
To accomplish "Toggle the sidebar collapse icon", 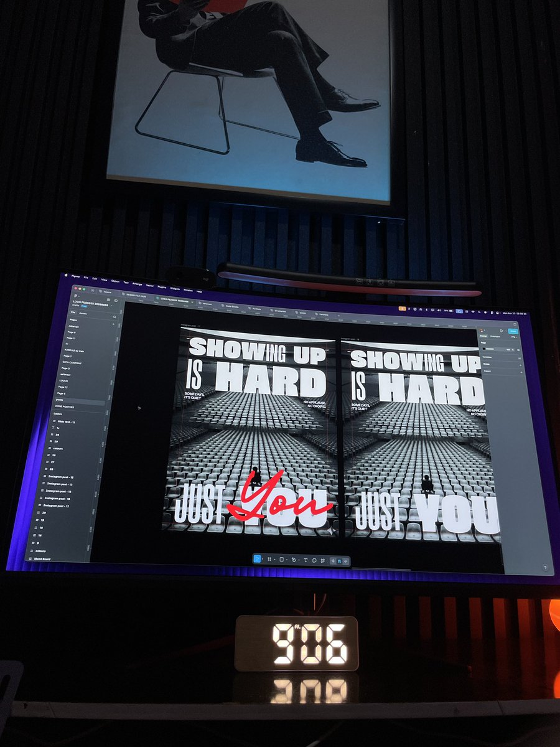I will click(116, 300).
